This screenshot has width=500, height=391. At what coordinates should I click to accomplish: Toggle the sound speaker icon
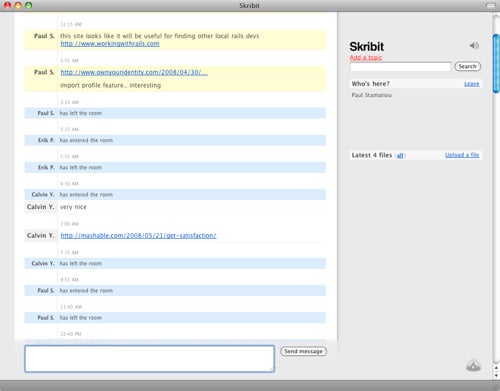pos(474,45)
